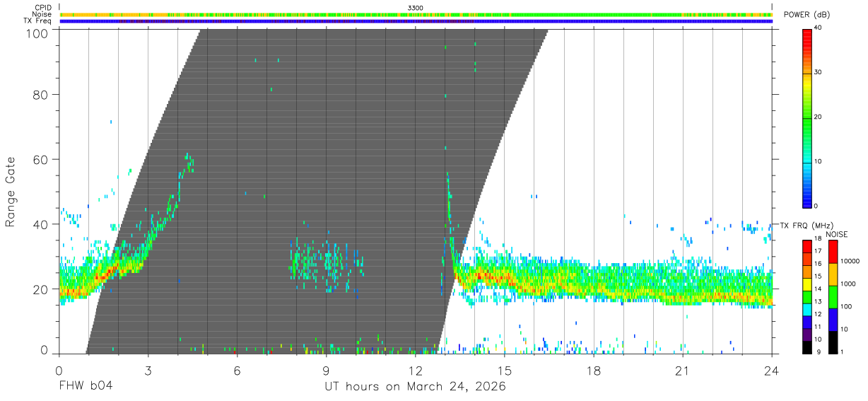Click the 15 tick on UT hours axis
Screen dimensions: 868x401
(x=505, y=371)
